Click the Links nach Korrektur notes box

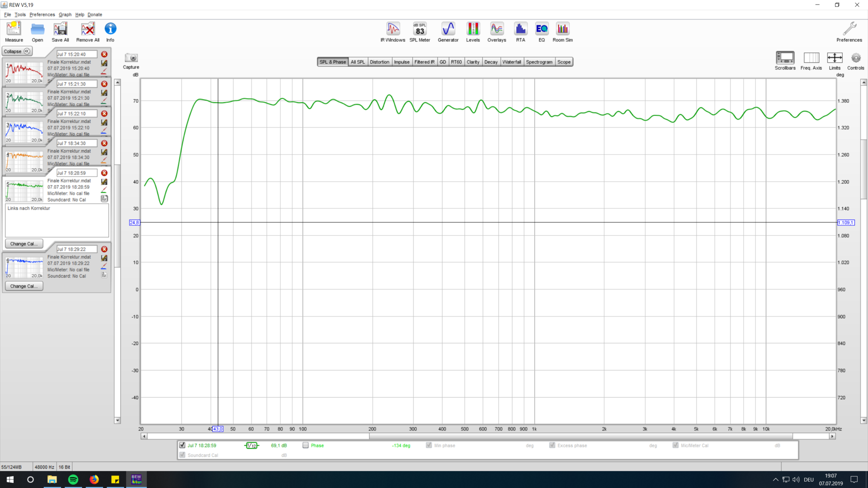pos(57,220)
